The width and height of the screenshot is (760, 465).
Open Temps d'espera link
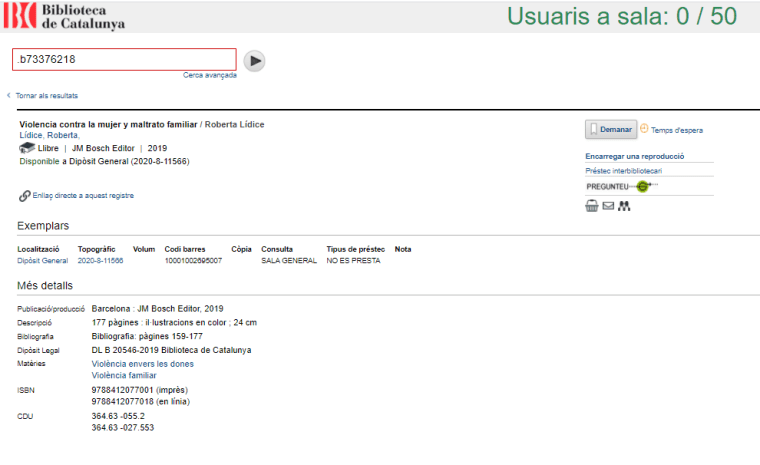677,130
